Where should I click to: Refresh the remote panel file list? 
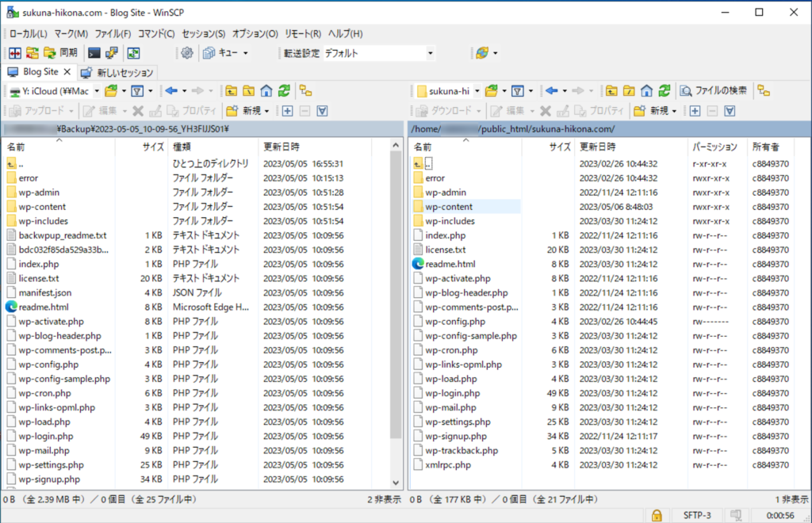click(665, 91)
